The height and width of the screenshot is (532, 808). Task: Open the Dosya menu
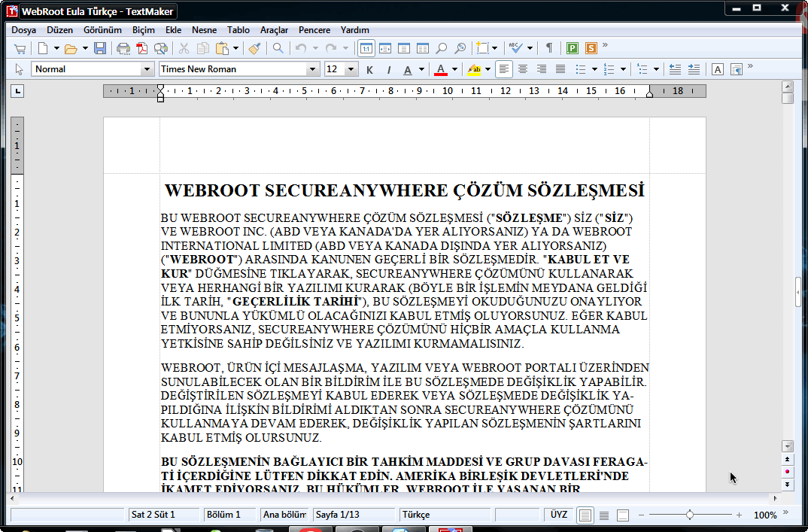pos(24,30)
